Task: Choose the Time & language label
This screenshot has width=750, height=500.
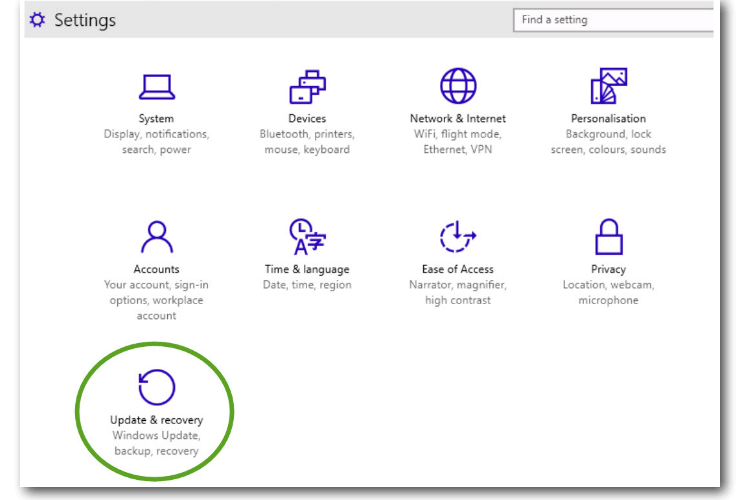Action: click(x=307, y=269)
